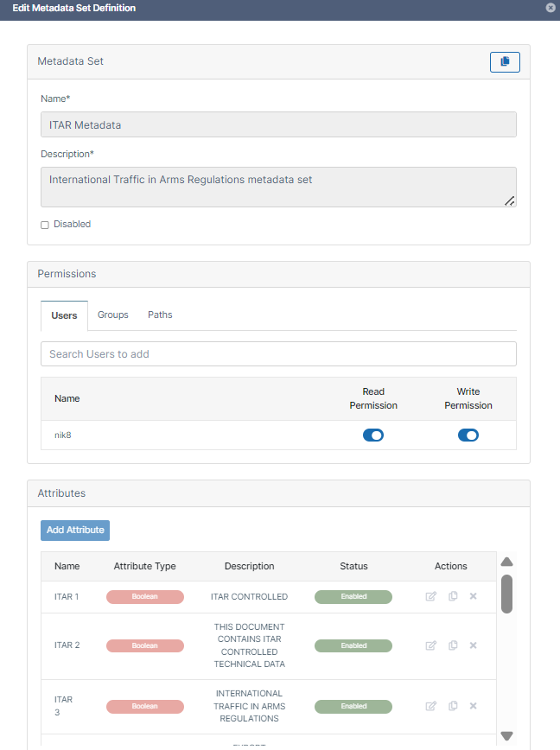
Task: Edit the ITAR 3 attribute
Action: click(x=431, y=706)
